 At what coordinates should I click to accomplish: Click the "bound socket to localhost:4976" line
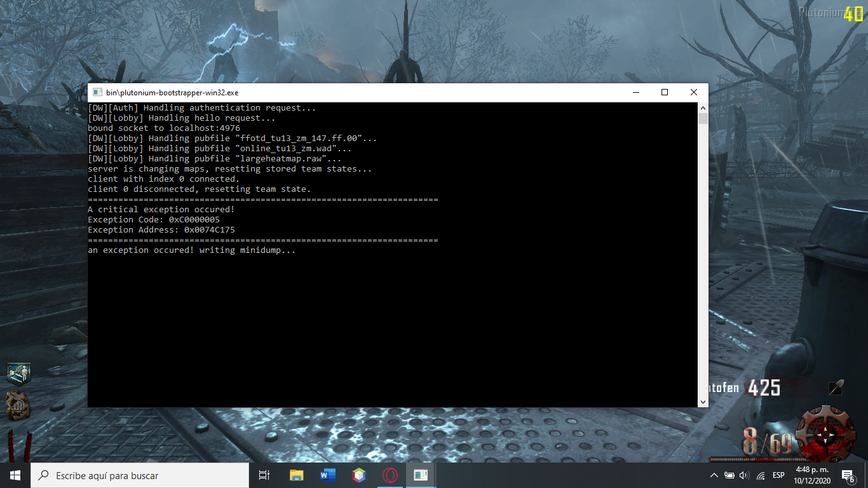164,128
